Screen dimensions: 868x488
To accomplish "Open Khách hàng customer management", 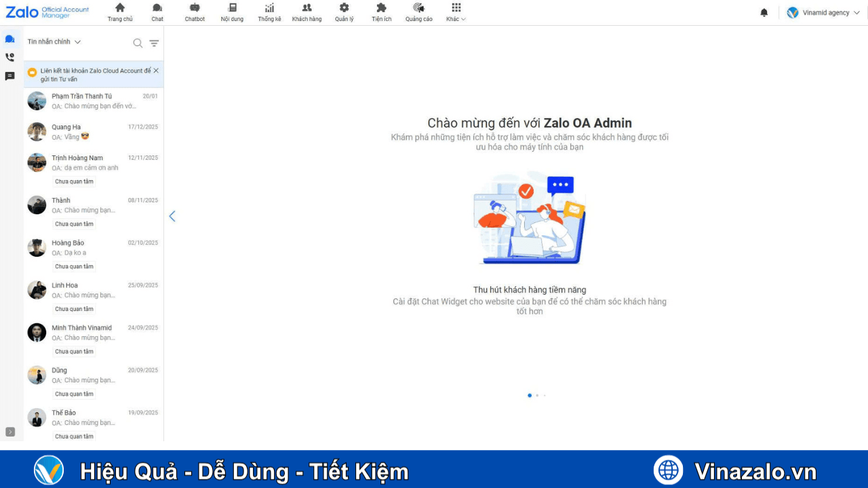I will 307,12.
